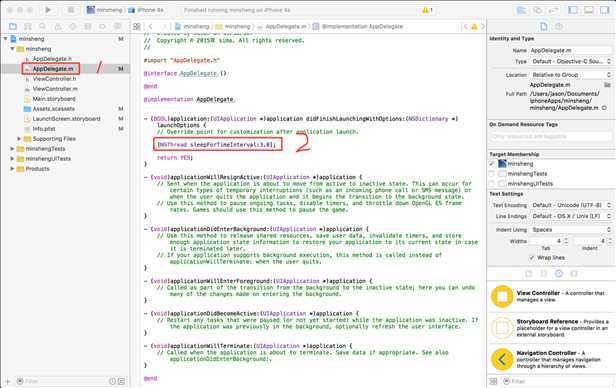Viewport: 616px width, 388px height.
Task: Go forward with the editor forward arrow
Action: click(x=164, y=26)
